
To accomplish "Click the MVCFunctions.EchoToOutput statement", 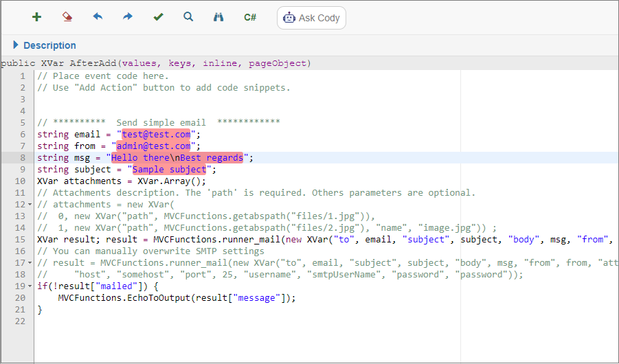I will click(x=177, y=298).
